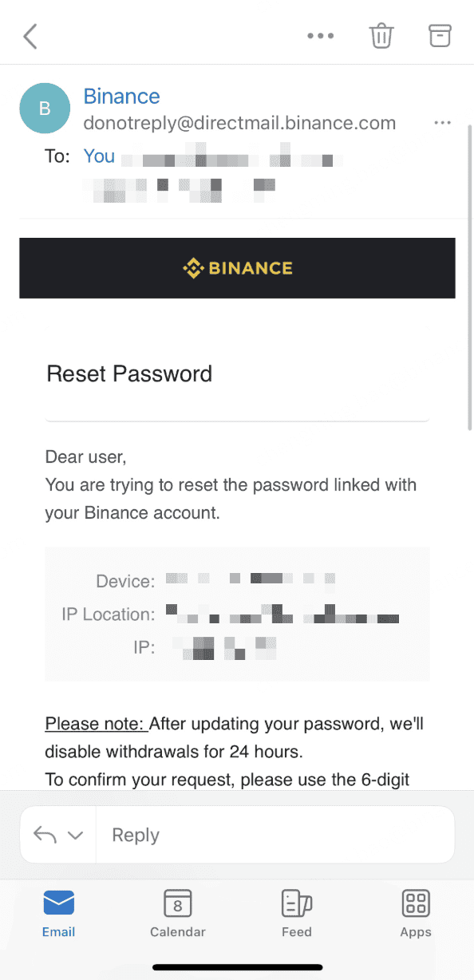
Task: Click the reply arrow icon
Action: point(45,835)
